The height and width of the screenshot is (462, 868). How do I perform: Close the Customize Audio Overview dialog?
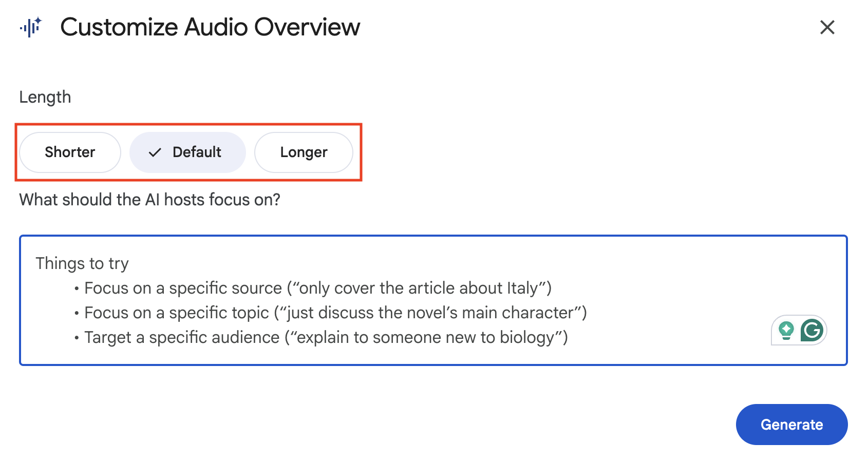pos(827,27)
